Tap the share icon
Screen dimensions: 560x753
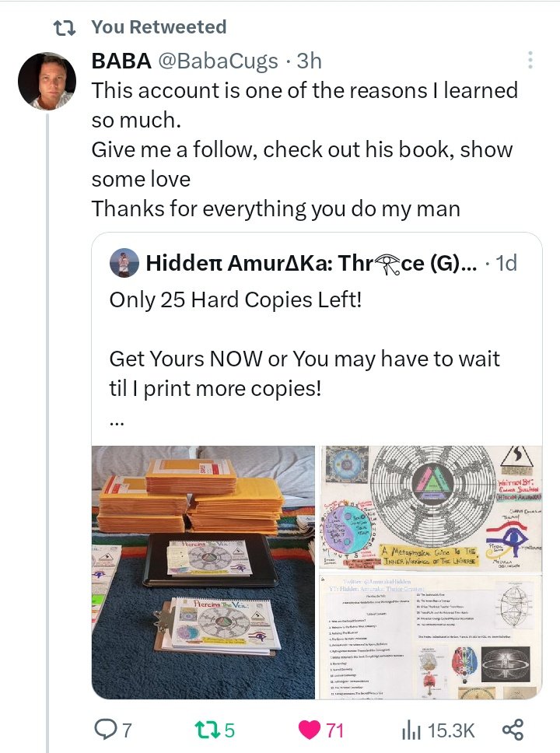click(513, 730)
